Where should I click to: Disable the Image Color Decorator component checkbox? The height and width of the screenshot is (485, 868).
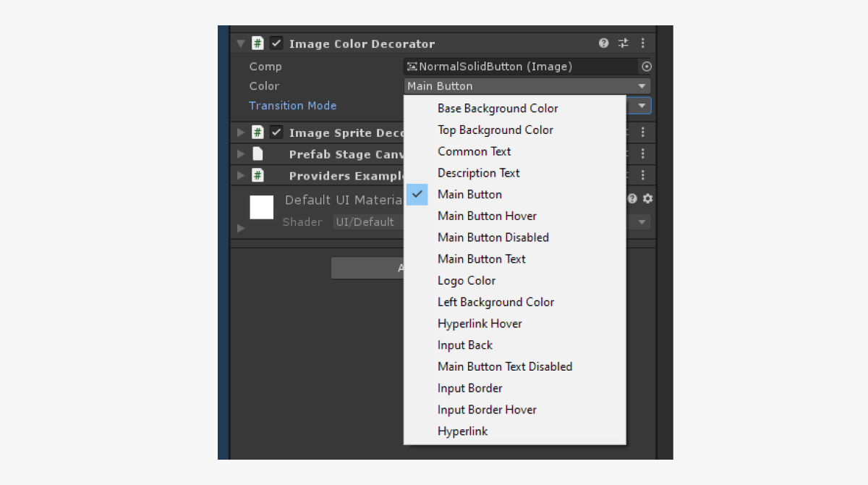pos(276,43)
